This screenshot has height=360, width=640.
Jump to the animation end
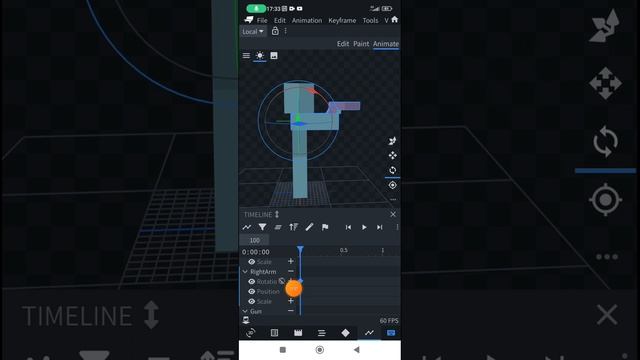[380, 227]
